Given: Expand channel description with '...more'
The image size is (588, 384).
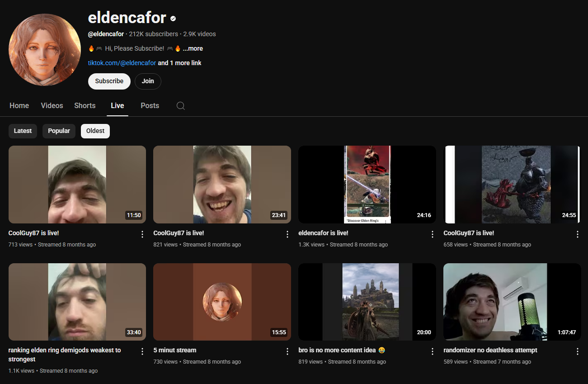Looking at the screenshot, I should (x=193, y=48).
